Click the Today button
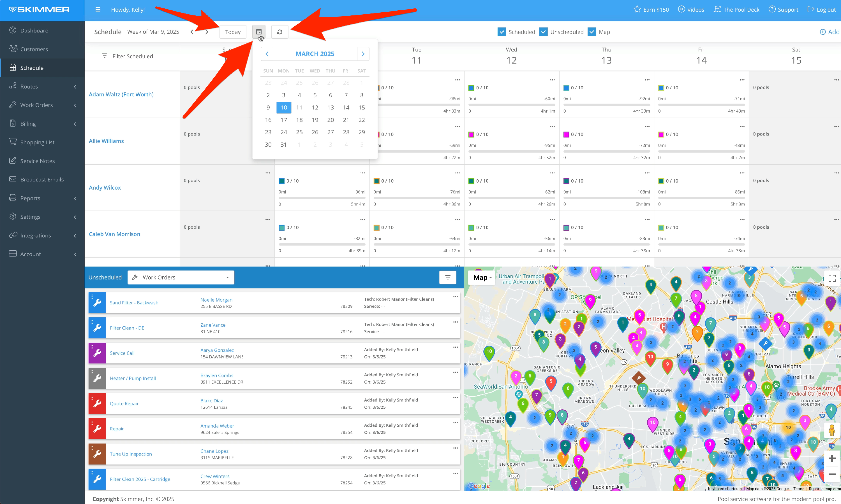The width and height of the screenshot is (841, 504). tap(232, 32)
